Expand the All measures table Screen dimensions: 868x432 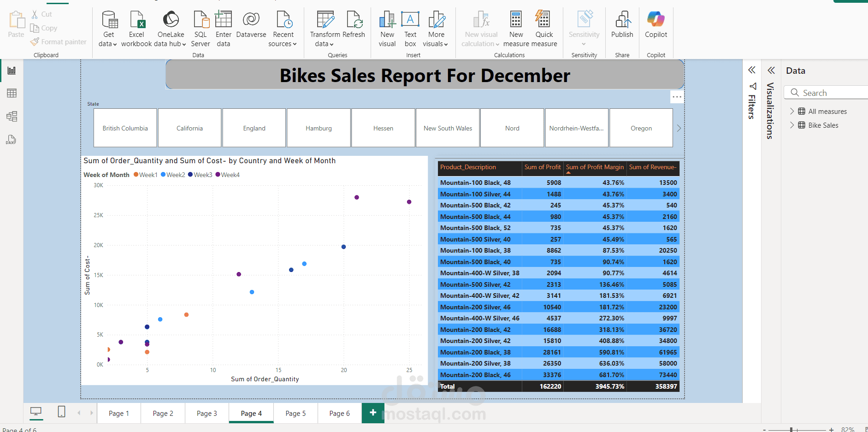[792, 111]
